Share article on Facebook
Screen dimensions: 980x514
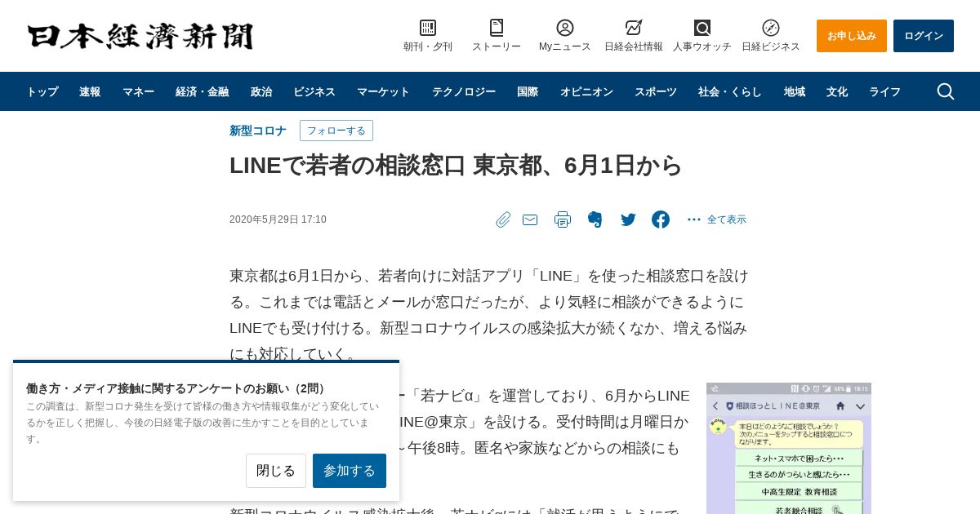(661, 219)
